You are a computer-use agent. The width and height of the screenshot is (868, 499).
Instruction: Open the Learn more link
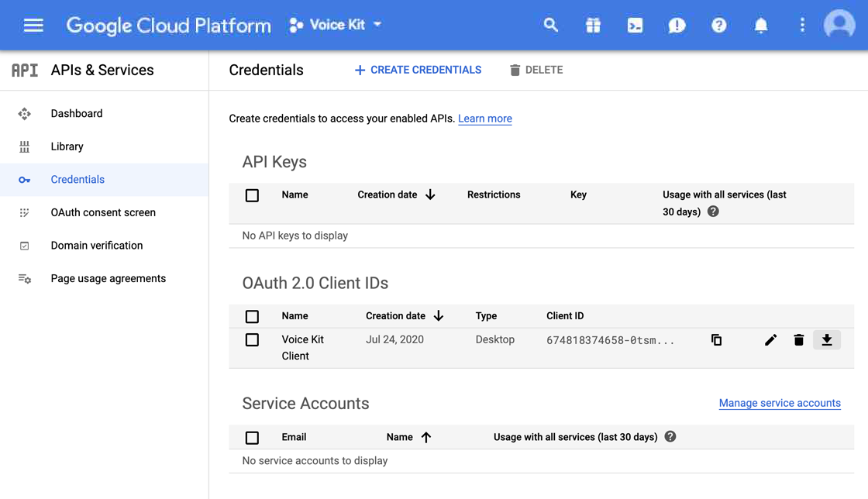(485, 119)
